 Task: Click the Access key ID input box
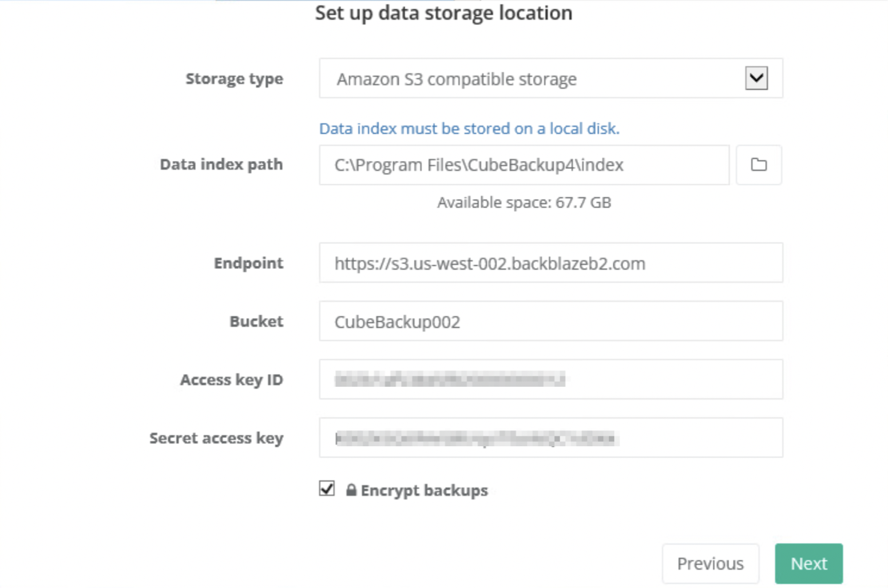[x=551, y=380]
